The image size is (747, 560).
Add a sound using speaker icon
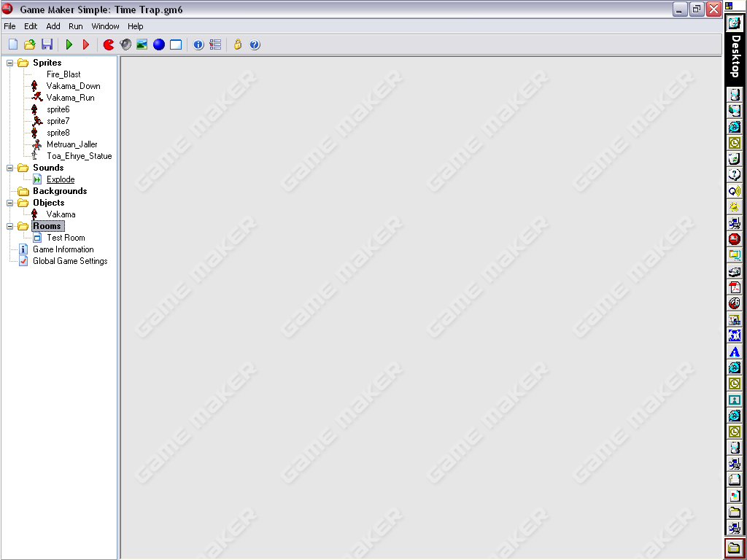click(x=125, y=44)
